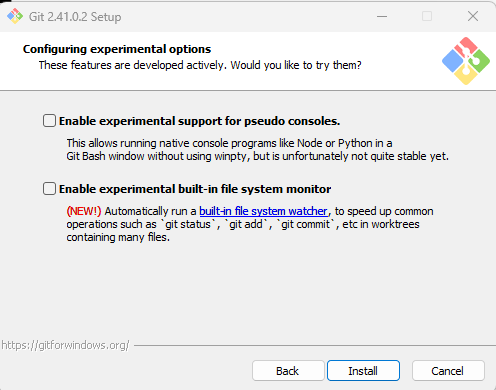This screenshot has height=390, width=496.
Task: Click the greyed-out maximize window button
Action: 427,16
